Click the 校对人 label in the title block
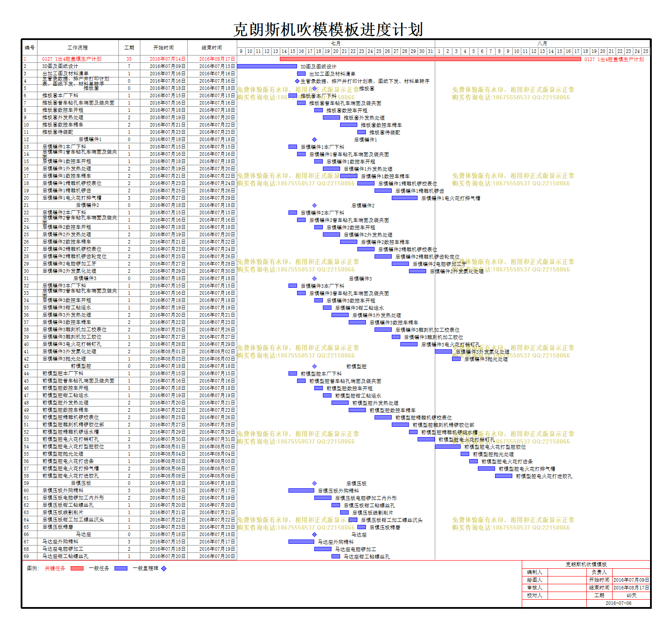 [535, 595]
